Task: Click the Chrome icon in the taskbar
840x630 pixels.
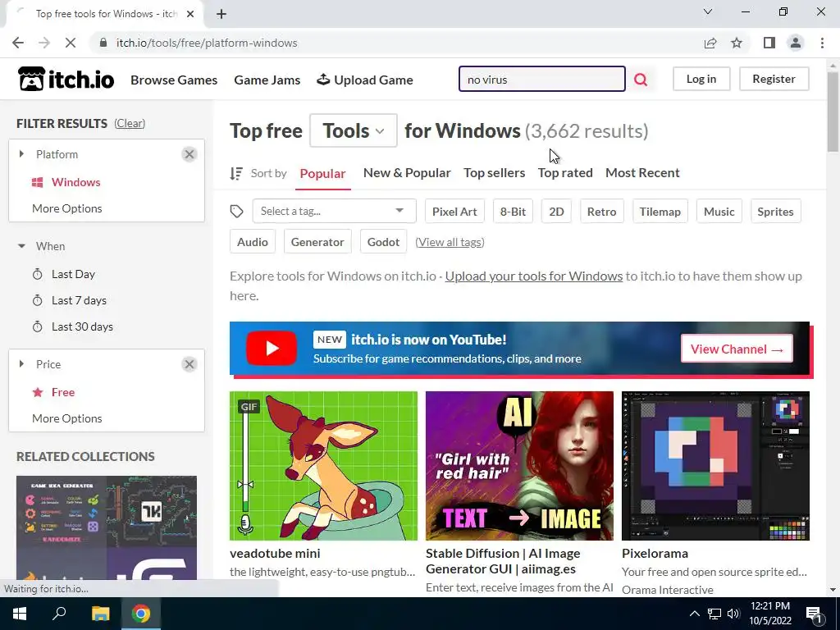Action: coord(141,614)
